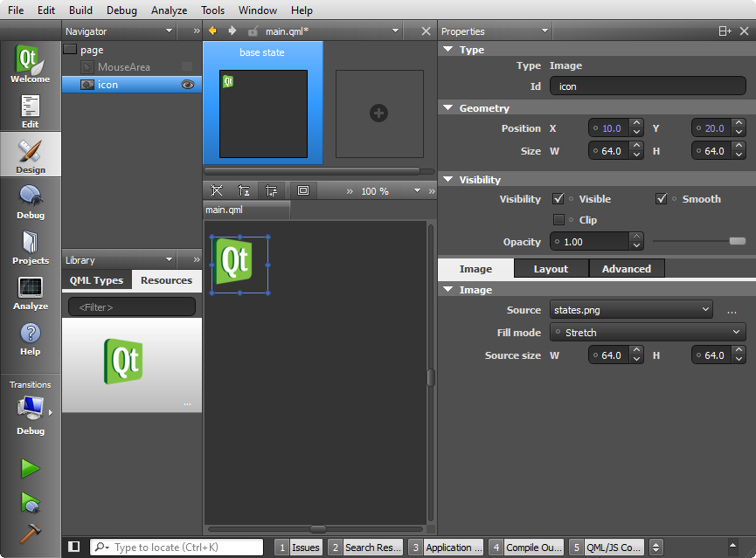Build project with hammer icon
Viewport: 756px width, 558px height.
point(30,534)
